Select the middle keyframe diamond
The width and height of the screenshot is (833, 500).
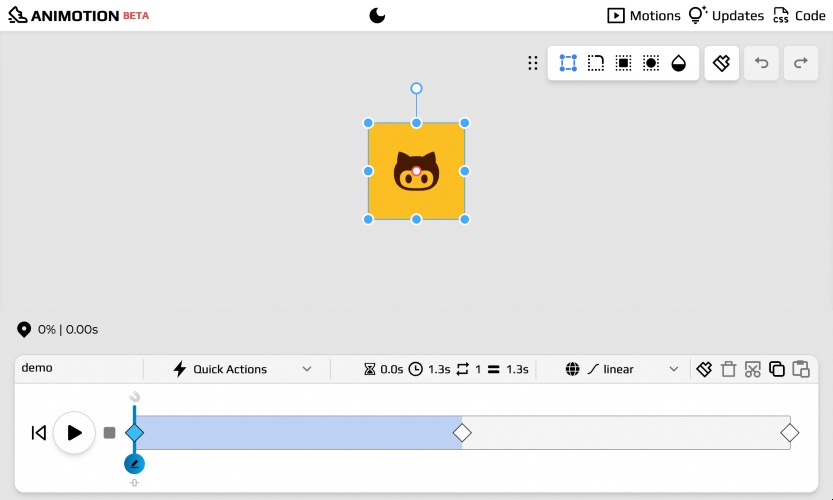coord(462,433)
